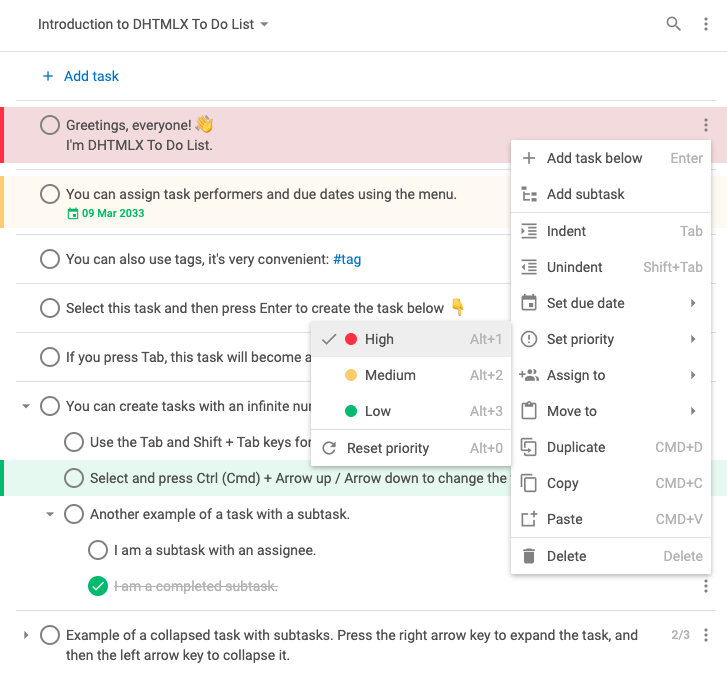Viewport: 727px width, 673px height.
Task: Choose Add task below from context menu
Action: (611, 158)
